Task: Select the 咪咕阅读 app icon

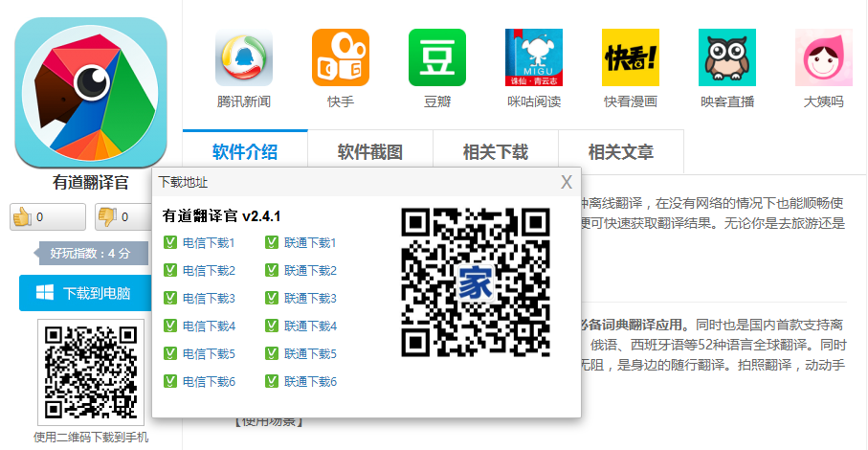Action: pos(534,57)
